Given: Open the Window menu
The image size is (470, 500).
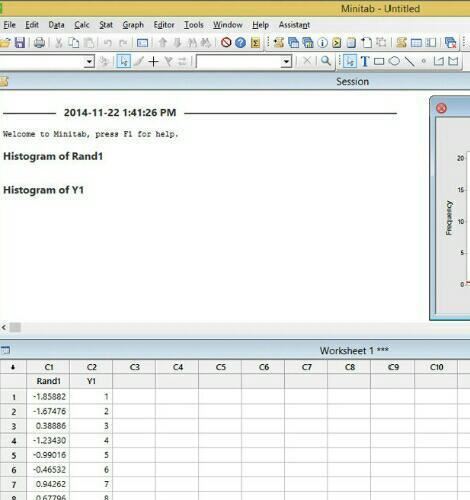Looking at the screenshot, I should click(228, 25).
